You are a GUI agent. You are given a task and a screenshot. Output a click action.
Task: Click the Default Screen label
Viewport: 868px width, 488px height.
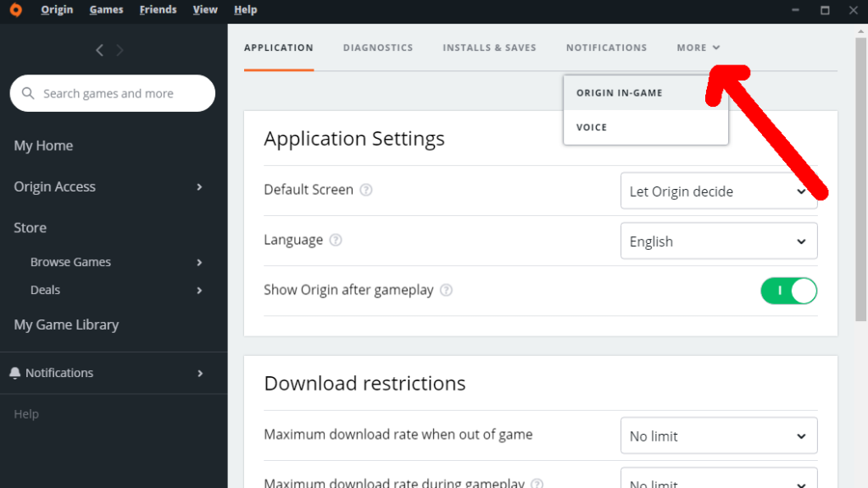point(309,190)
